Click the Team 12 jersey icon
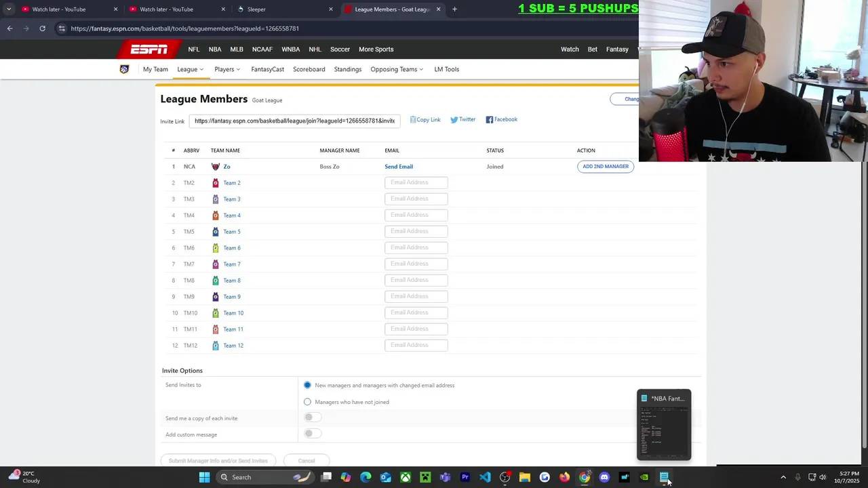868x488 pixels. pyautogui.click(x=216, y=346)
